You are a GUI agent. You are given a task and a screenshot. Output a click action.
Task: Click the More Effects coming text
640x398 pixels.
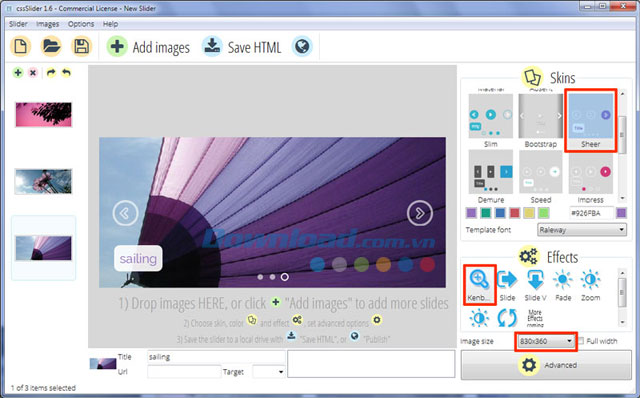click(x=535, y=319)
